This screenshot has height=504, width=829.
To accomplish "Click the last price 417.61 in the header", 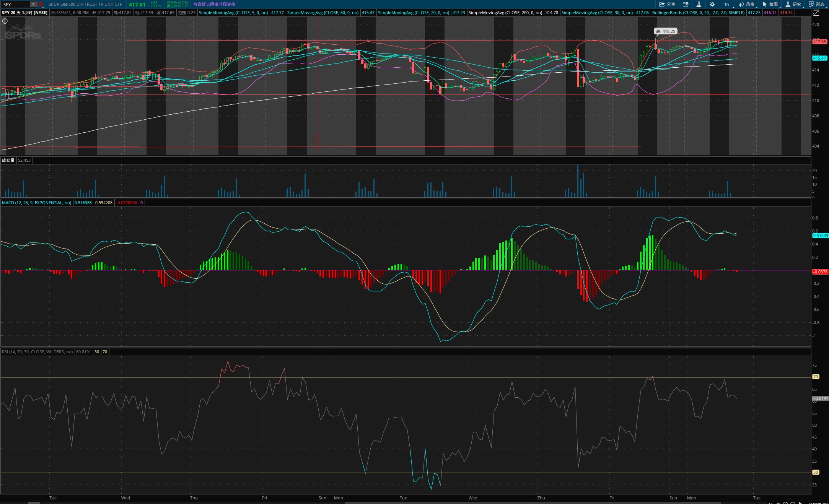I will (x=137, y=4).
